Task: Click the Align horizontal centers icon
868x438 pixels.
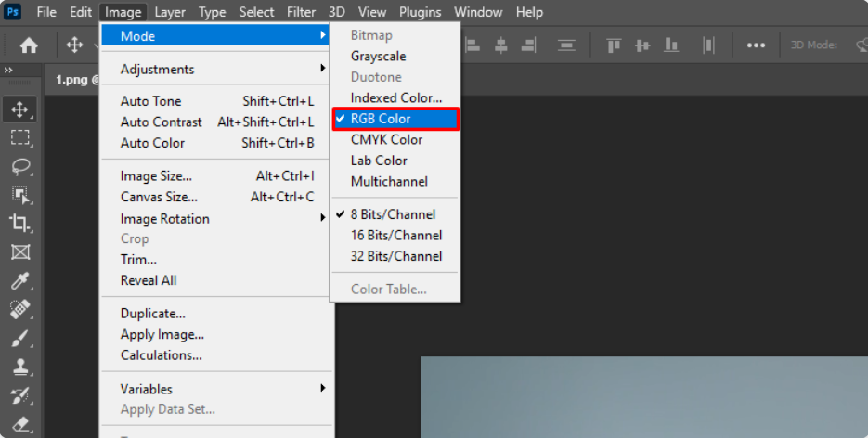Action: click(x=501, y=45)
